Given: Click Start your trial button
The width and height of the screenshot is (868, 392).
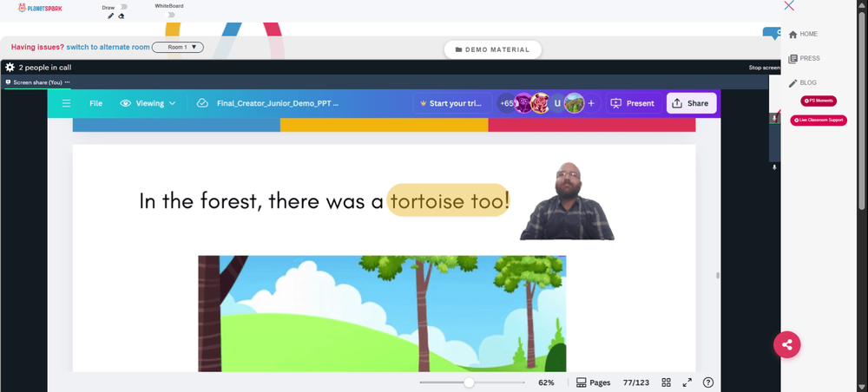Looking at the screenshot, I should [x=452, y=103].
